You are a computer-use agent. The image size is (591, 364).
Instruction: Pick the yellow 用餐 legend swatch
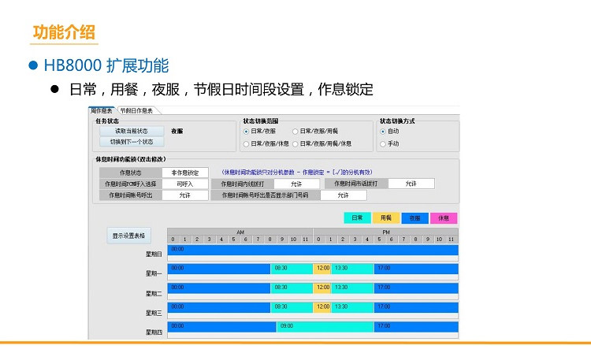coord(386,217)
